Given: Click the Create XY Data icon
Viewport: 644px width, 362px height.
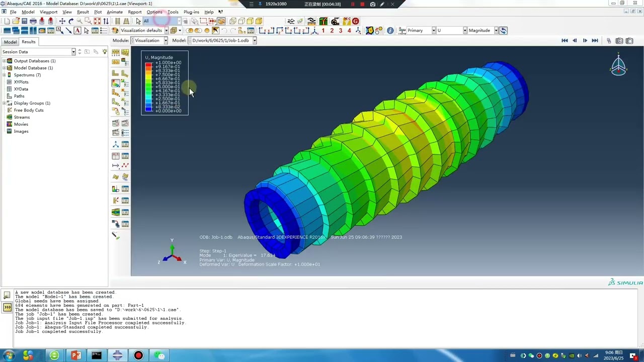Looking at the screenshot, I should pos(116,156).
